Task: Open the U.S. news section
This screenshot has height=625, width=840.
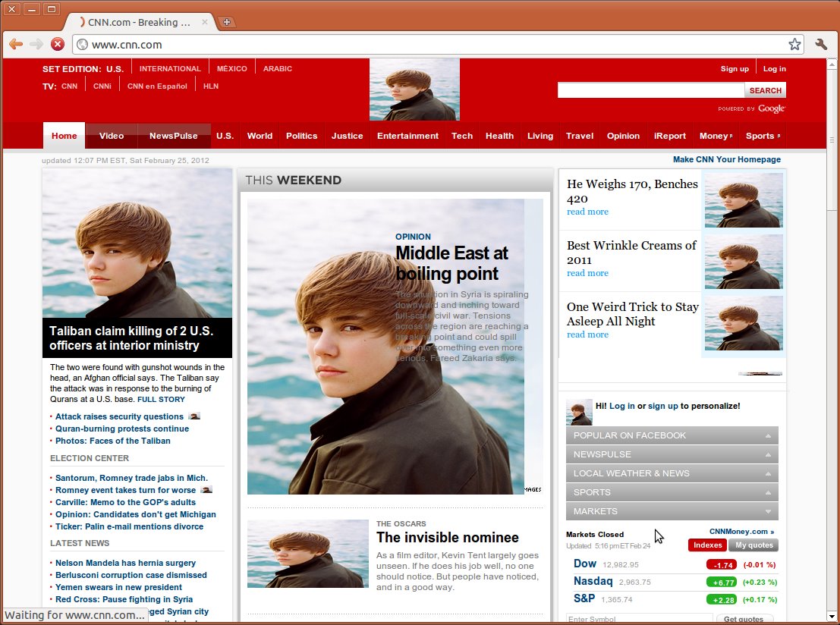Action: point(225,136)
